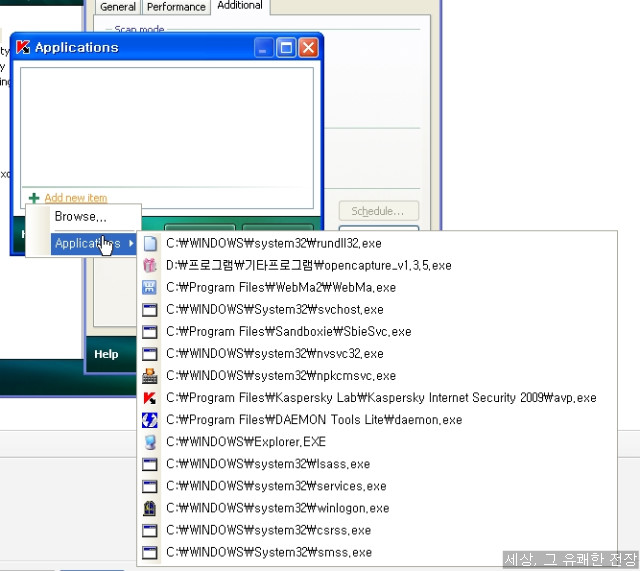Screen dimensions: 640x571
Task: Choose system32\services.exe entry
Action: [377, 486]
